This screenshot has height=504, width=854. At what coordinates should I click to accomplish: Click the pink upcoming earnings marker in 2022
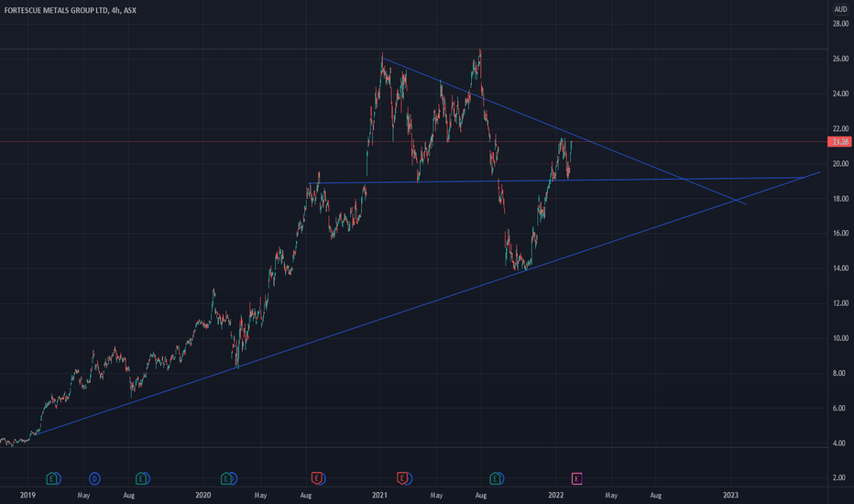pos(576,479)
